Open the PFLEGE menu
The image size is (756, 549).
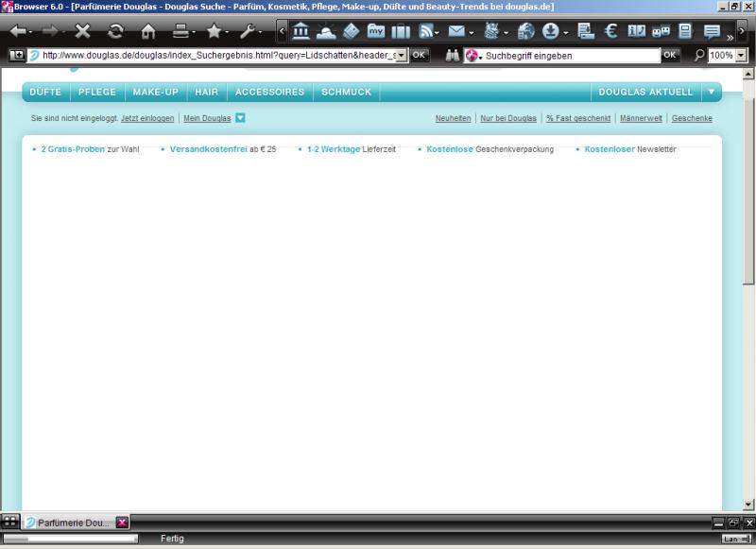[97, 92]
